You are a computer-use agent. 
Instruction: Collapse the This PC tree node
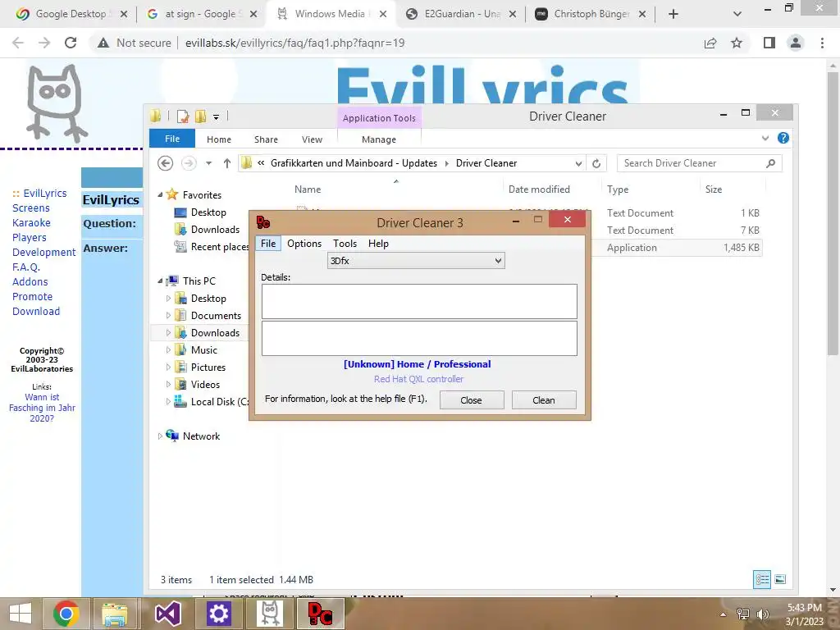160,281
